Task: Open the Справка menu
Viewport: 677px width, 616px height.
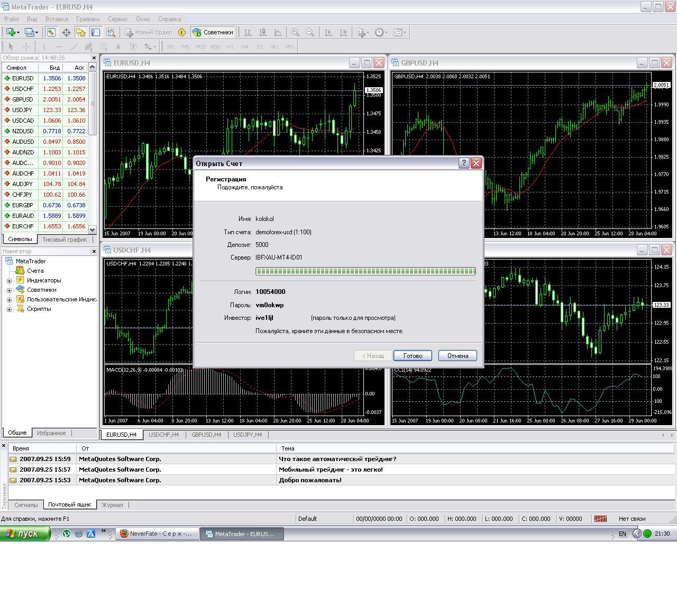Action: (x=169, y=19)
